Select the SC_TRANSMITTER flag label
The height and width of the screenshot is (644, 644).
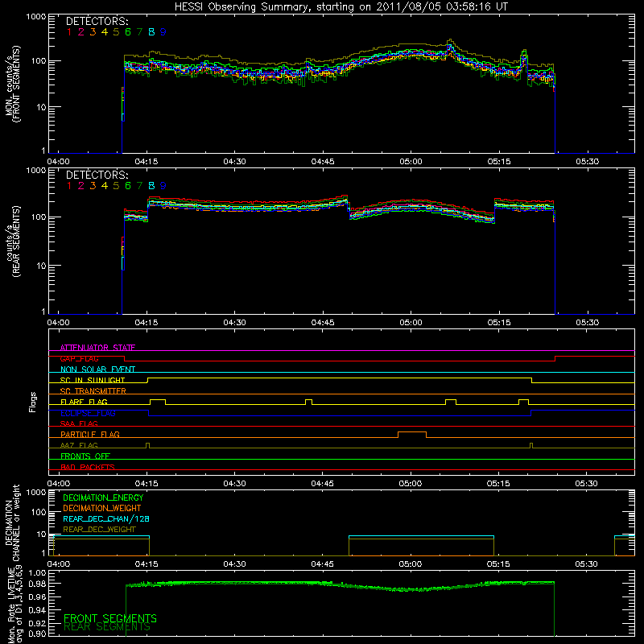click(x=93, y=390)
